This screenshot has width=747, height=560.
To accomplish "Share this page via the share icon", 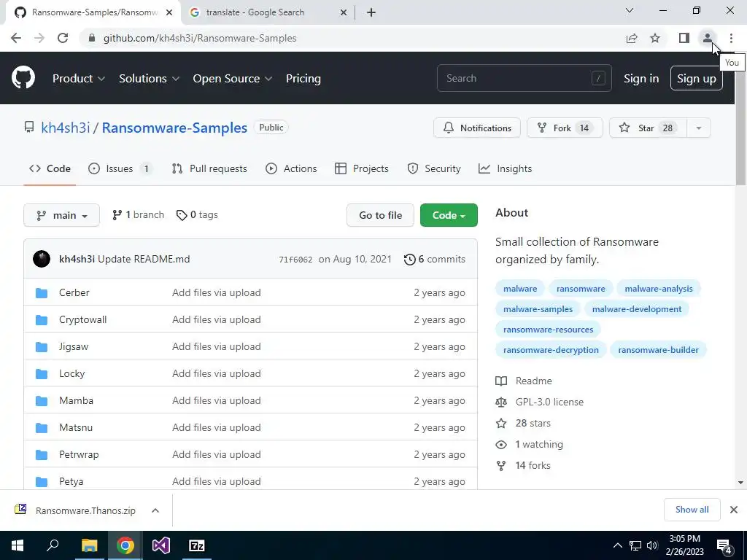I will pos(632,38).
